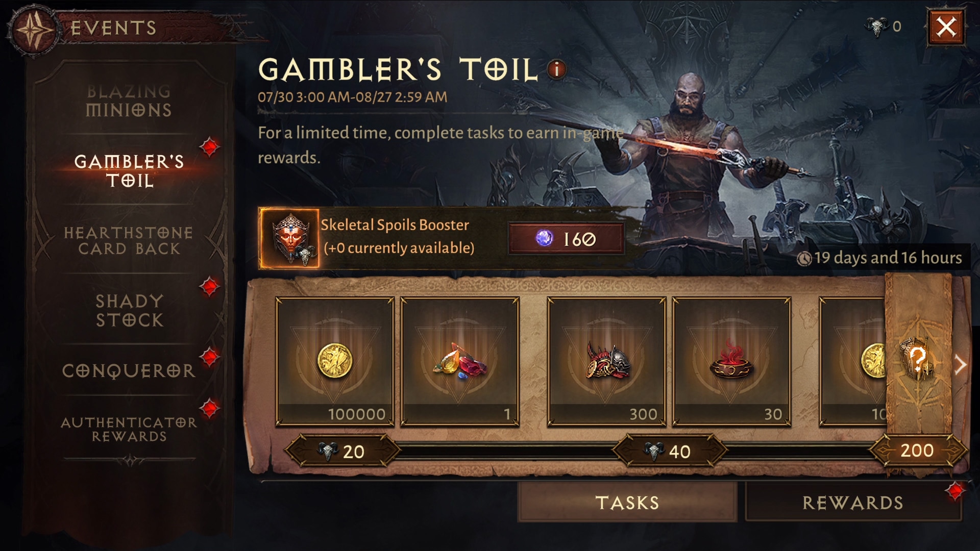Select the red flame bowl reward
The width and height of the screenshot is (980, 551).
point(731,362)
